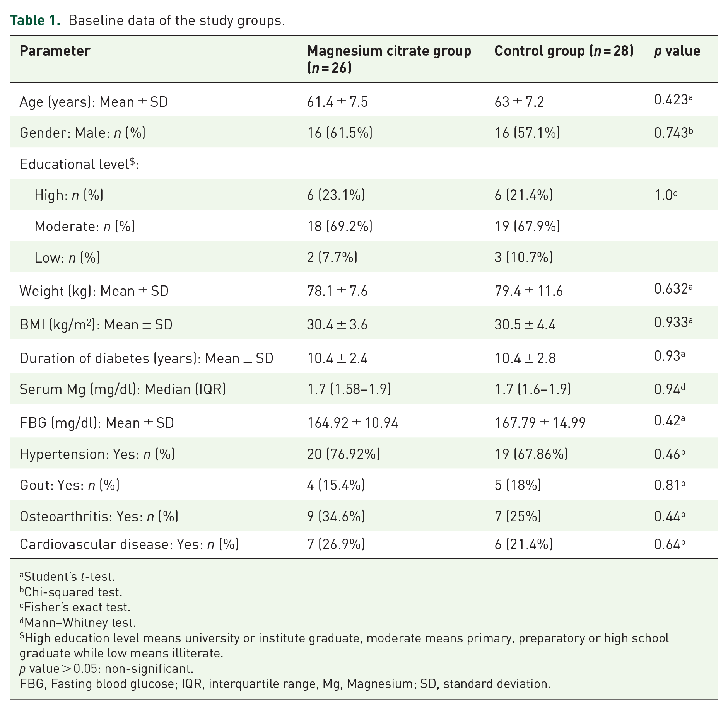728x710 pixels.
Task: Click the Gout p value 0.81
Action: (670, 485)
